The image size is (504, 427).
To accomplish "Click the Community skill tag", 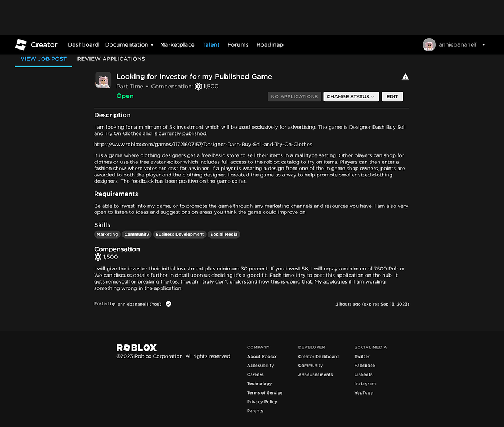I will tap(137, 235).
